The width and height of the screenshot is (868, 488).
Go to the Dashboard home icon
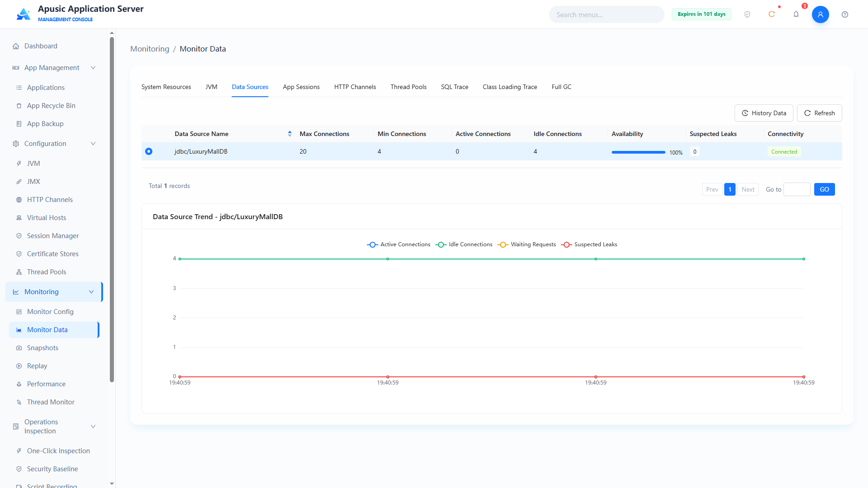pos(16,46)
